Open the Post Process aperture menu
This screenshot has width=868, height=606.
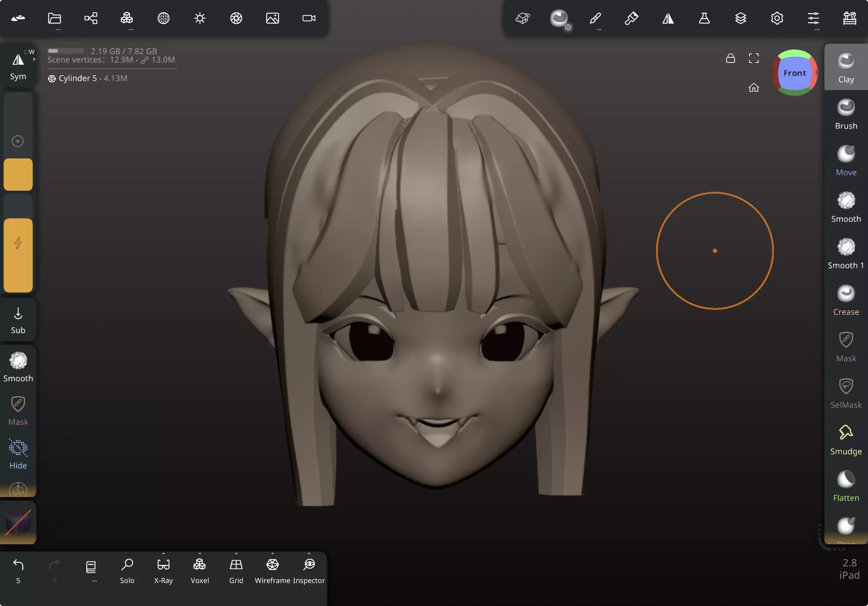[x=236, y=18]
